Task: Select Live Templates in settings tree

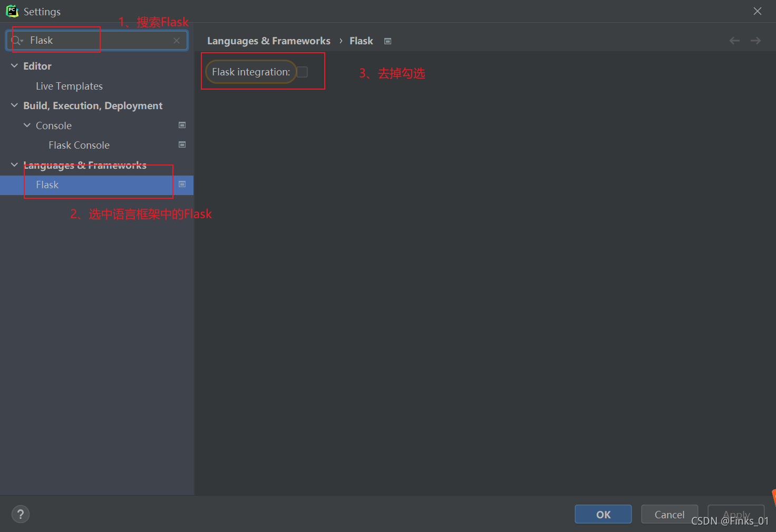Action: (x=69, y=86)
